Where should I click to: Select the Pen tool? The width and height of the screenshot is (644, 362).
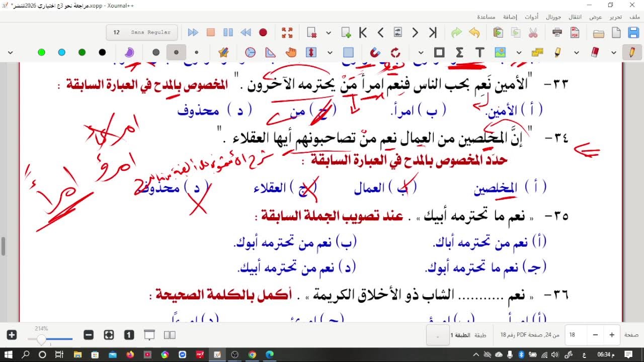pyautogui.click(x=631, y=52)
